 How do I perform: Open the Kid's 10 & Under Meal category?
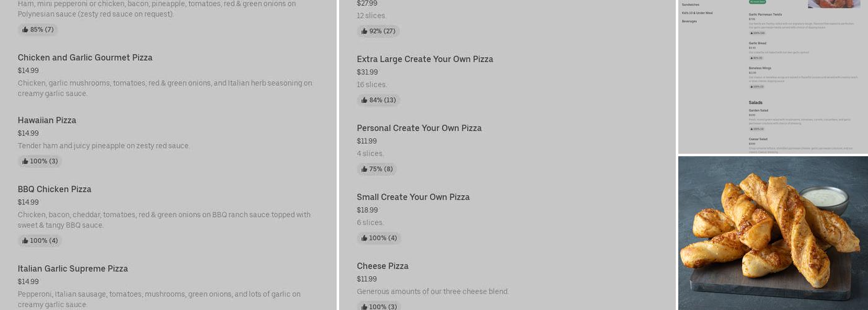pos(697,13)
